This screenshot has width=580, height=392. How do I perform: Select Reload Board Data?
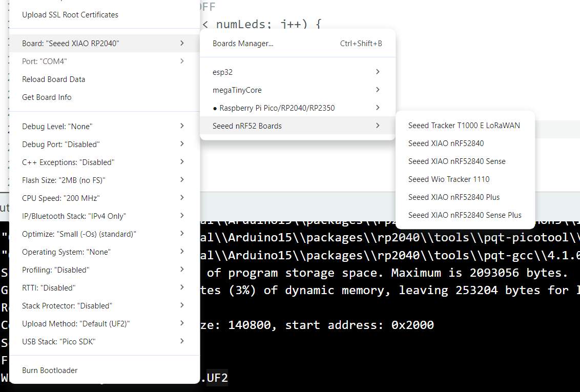(105, 79)
